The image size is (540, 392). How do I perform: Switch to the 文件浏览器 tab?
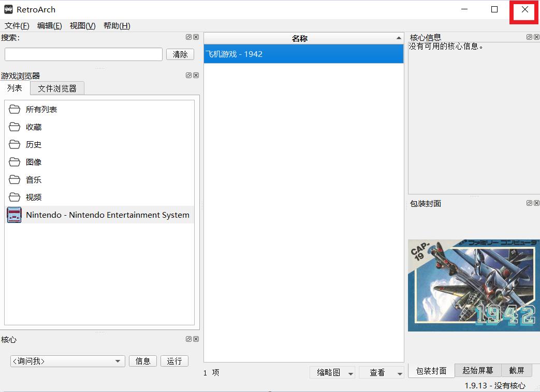pos(56,88)
